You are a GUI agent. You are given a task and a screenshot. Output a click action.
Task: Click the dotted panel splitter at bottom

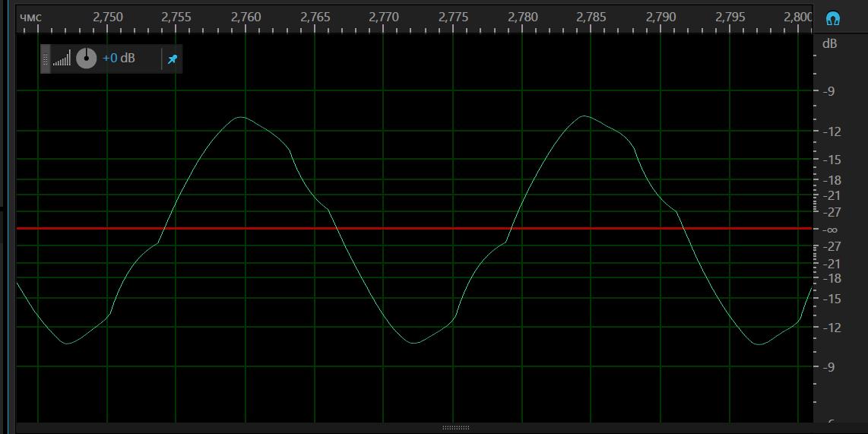(455, 427)
